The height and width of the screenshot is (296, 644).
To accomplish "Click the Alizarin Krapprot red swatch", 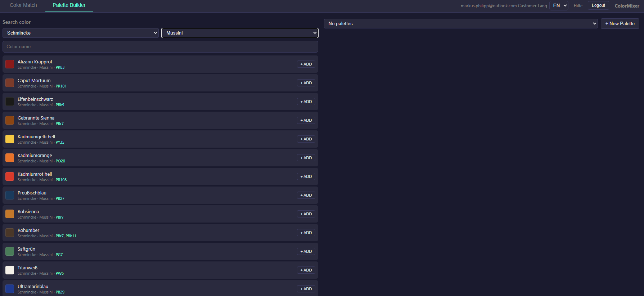I will click(10, 64).
